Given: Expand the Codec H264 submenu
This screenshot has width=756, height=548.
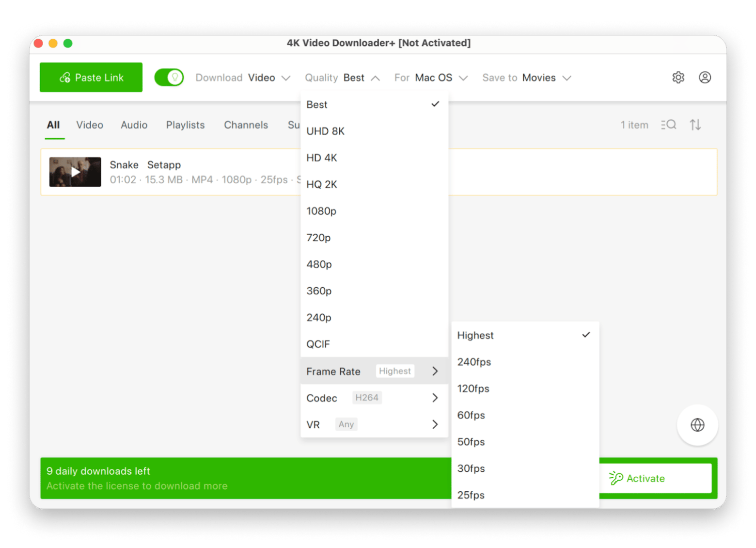Looking at the screenshot, I should click(374, 398).
